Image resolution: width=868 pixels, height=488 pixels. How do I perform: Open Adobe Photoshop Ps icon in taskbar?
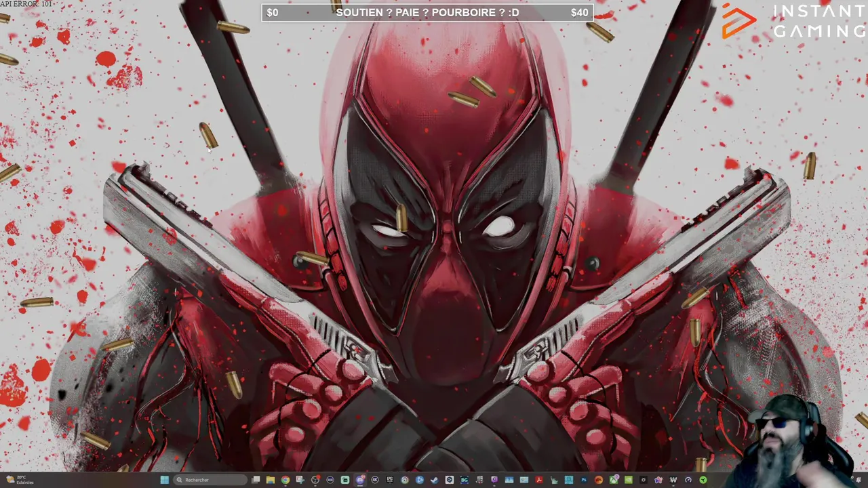584,480
